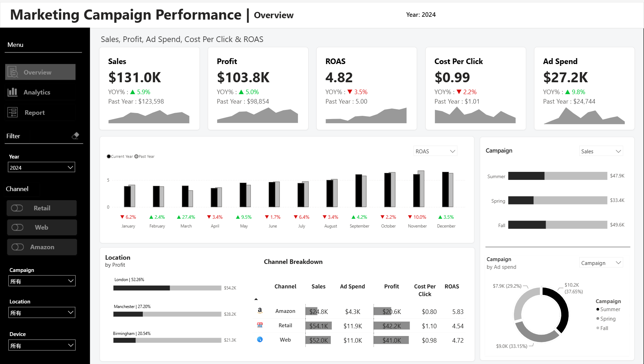The image size is (644, 364).
Task: Open the Device filter dropdown
Action: (42, 345)
